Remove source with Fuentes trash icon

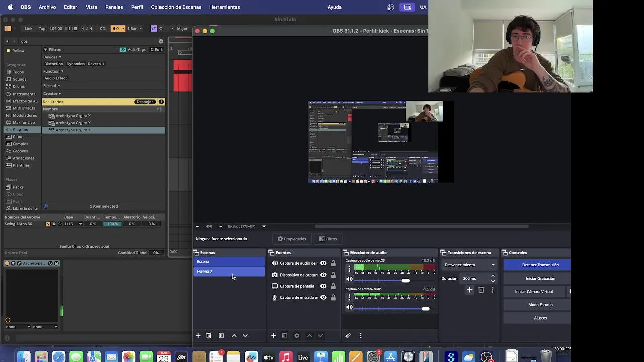(284, 335)
